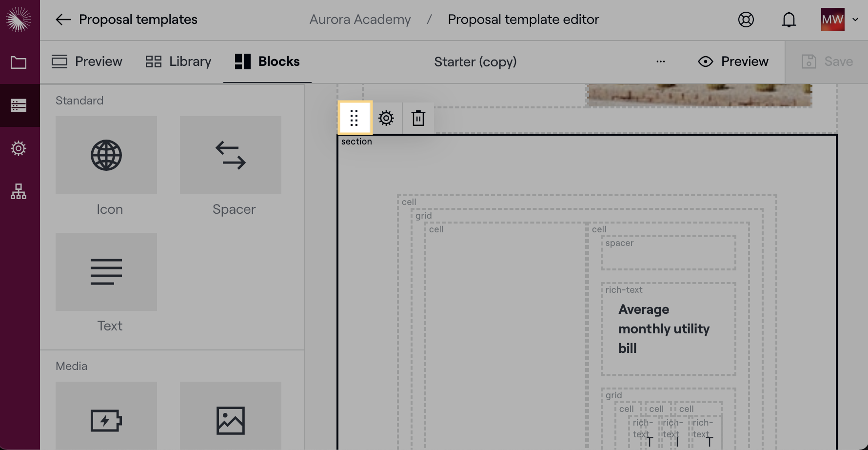Click the section drag handle
868x450 pixels.
coord(355,118)
